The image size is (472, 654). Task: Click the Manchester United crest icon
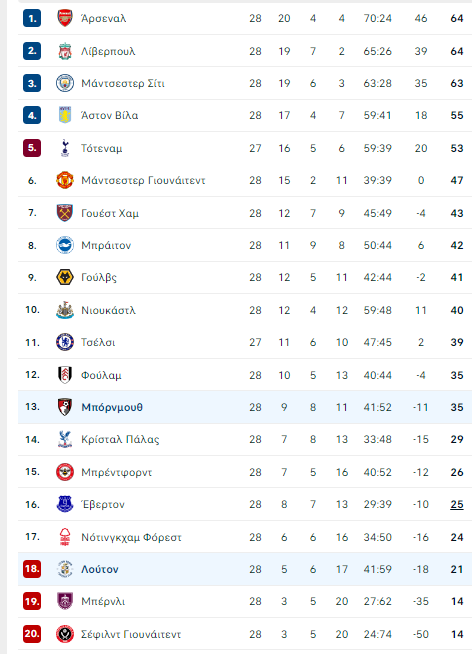tap(65, 180)
